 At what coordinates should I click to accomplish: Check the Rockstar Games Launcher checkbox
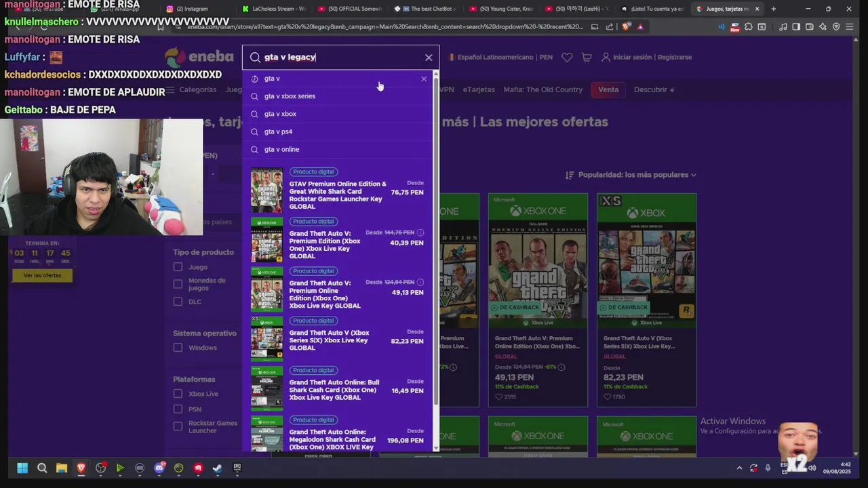(x=178, y=426)
